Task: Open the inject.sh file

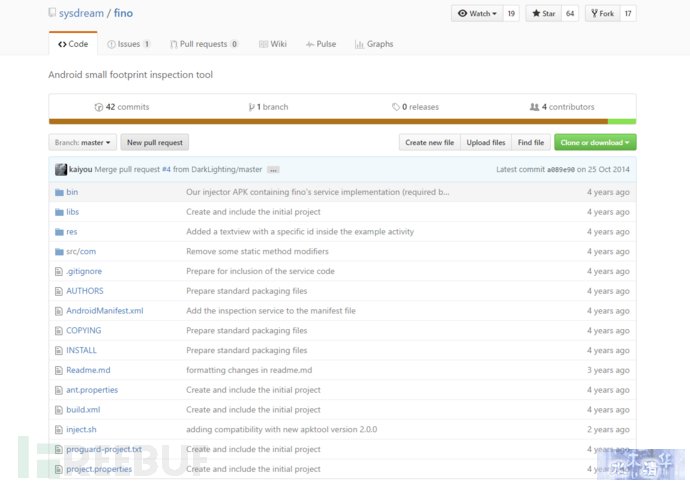Action: [x=81, y=430]
